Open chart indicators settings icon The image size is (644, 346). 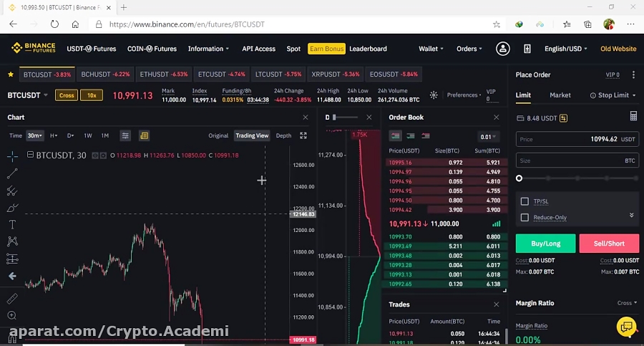125,135
